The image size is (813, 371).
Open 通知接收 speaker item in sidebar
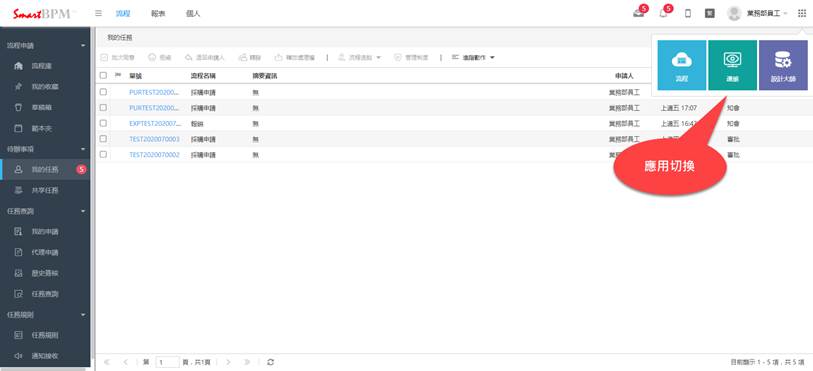[x=45, y=356]
